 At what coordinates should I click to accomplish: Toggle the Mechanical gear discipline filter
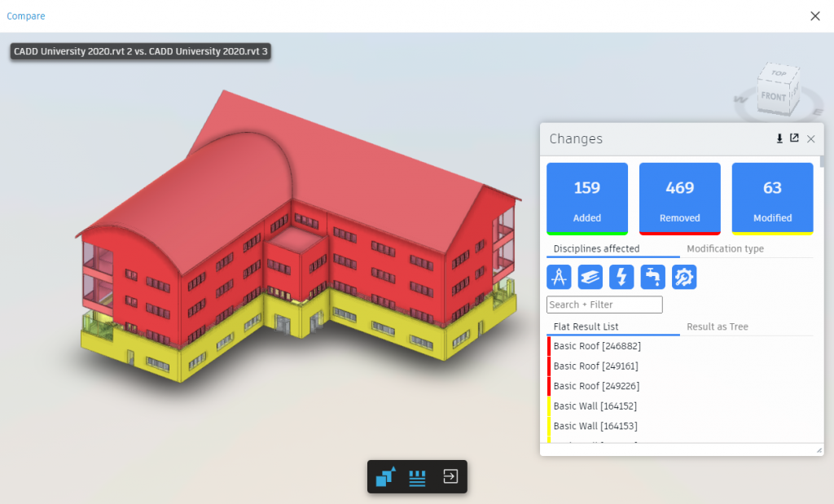(684, 277)
